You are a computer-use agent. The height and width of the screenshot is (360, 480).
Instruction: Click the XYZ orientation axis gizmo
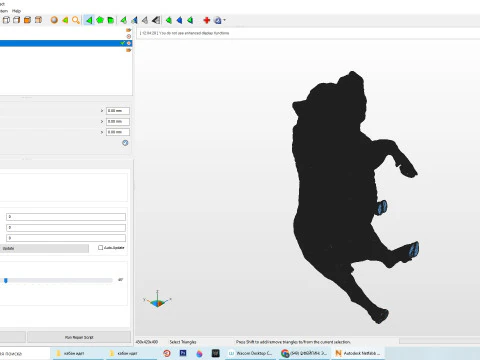[157, 300]
